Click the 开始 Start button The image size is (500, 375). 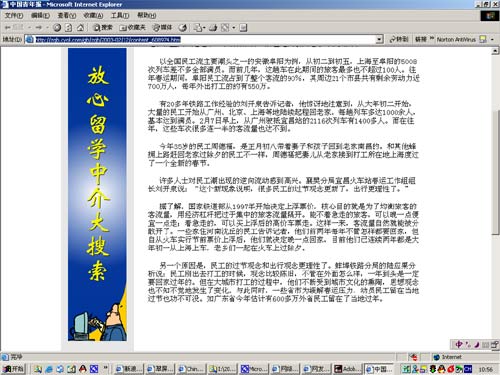(13, 369)
